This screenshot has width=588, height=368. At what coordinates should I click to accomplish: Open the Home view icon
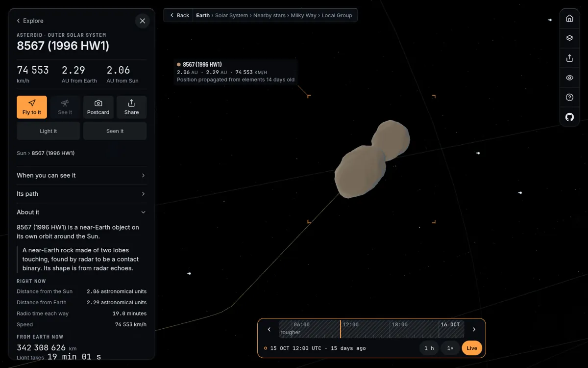[569, 18]
